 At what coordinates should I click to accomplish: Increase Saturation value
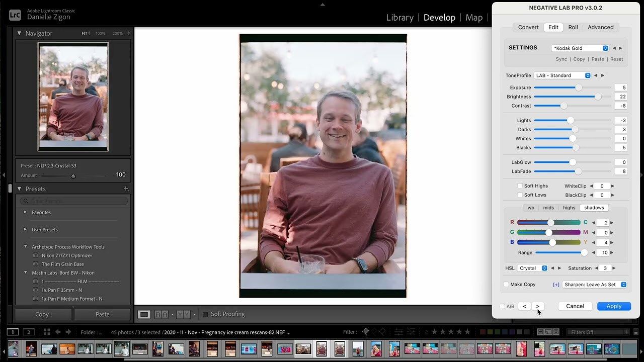[x=614, y=268]
